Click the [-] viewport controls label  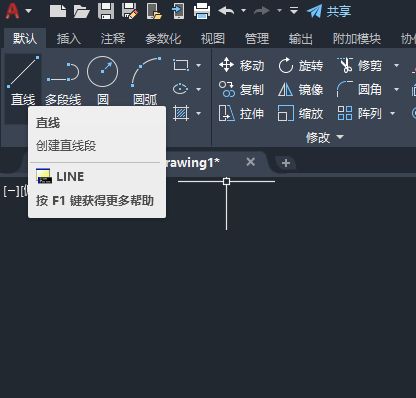click(x=11, y=191)
